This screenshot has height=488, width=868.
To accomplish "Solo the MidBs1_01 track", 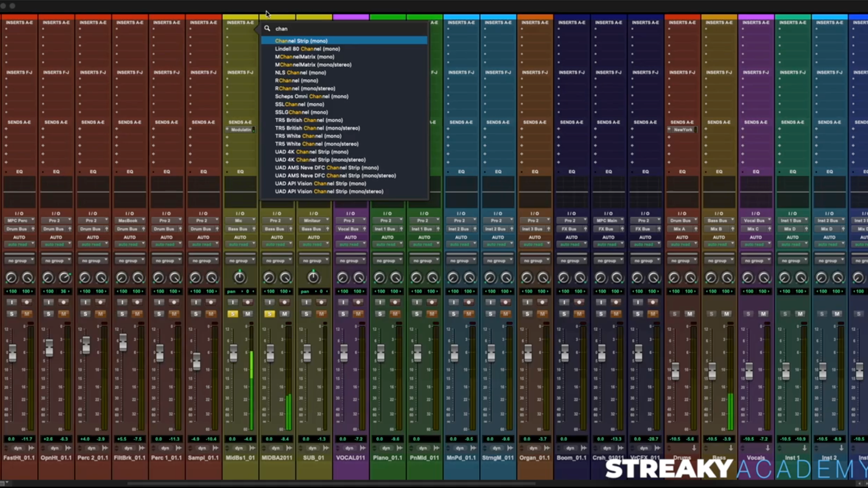I will tap(232, 314).
